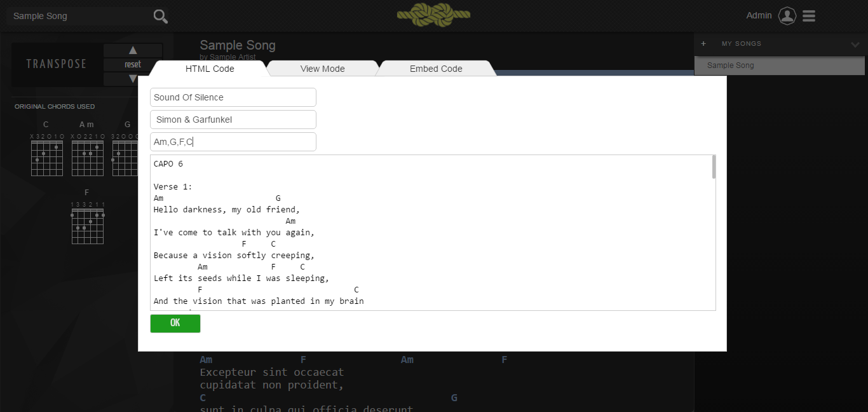868x412 pixels.
Task: Click the search magnifier icon
Action: point(161,17)
